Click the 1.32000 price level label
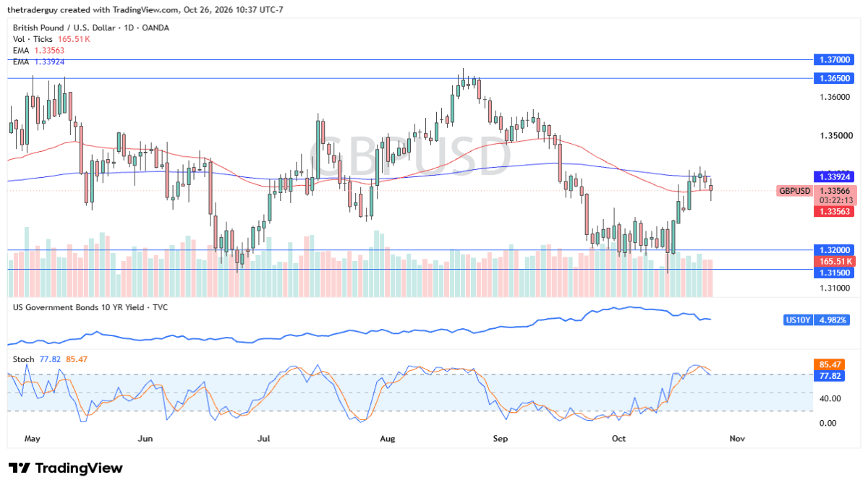Image resolution: width=868 pixels, height=488 pixels. point(834,250)
